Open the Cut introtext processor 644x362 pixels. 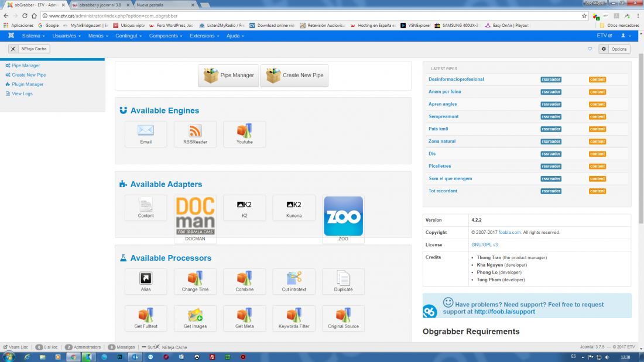click(294, 281)
